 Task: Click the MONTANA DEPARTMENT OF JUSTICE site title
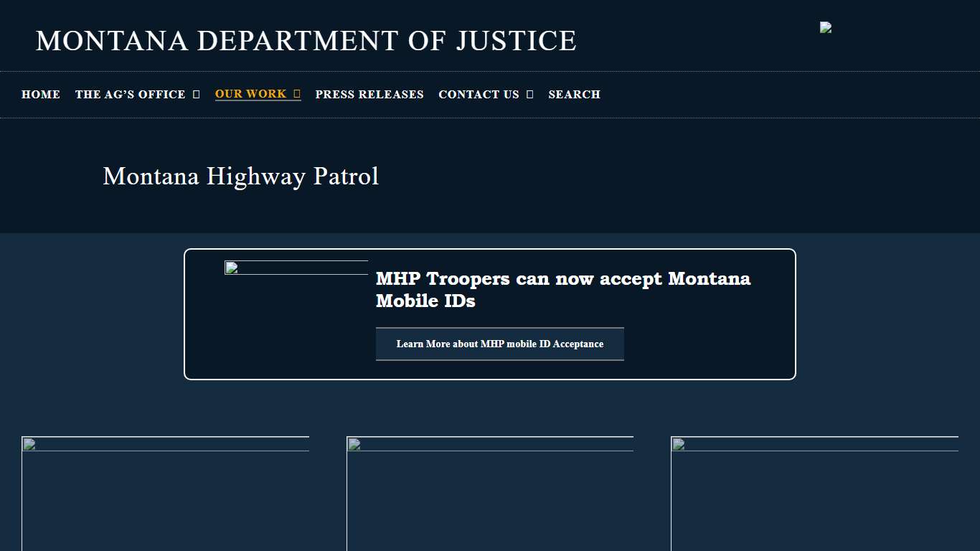pos(306,39)
